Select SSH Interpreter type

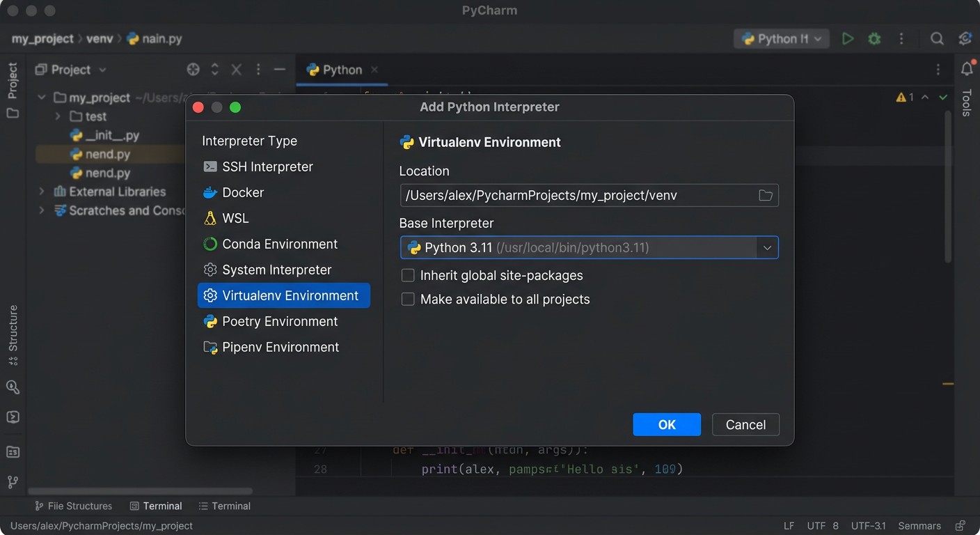pyautogui.click(x=284, y=166)
